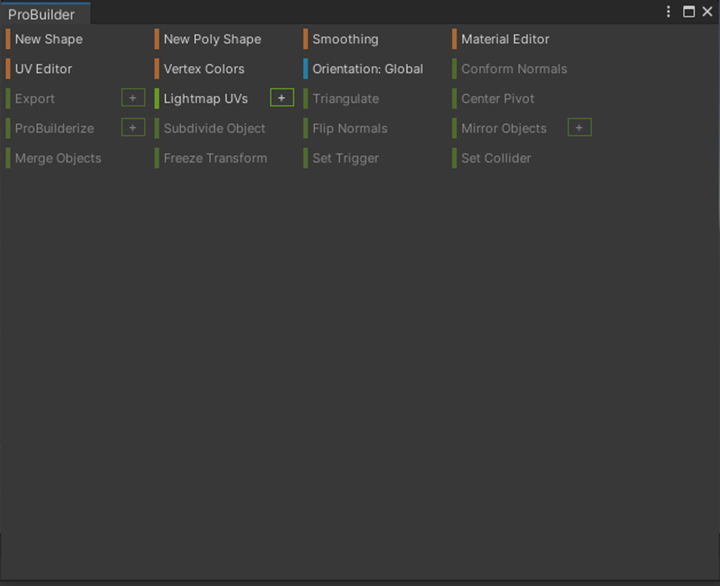Open the Material Editor

pos(505,39)
